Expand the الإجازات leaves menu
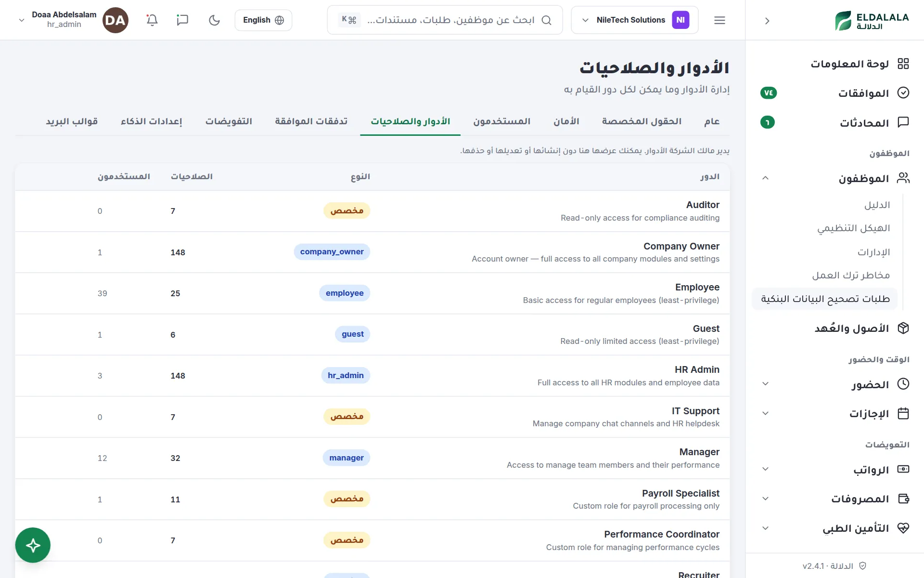 click(765, 413)
